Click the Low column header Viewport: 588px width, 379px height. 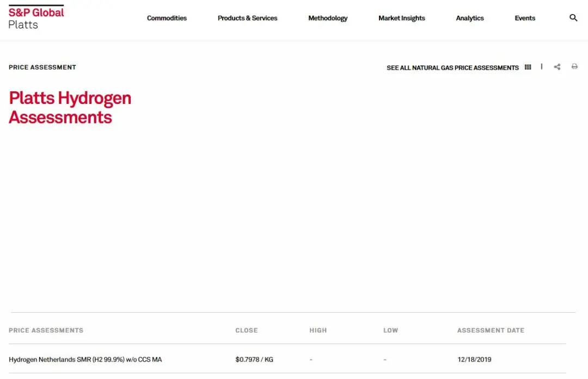coord(390,330)
